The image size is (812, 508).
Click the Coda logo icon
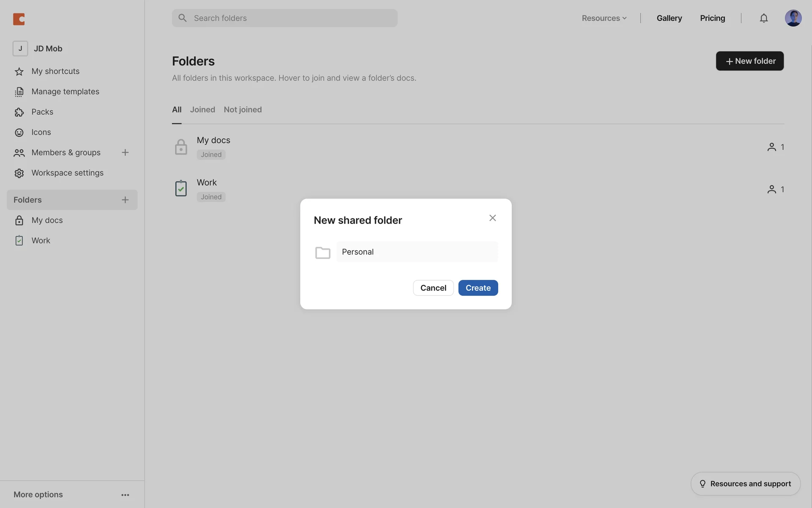pos(19,19)
